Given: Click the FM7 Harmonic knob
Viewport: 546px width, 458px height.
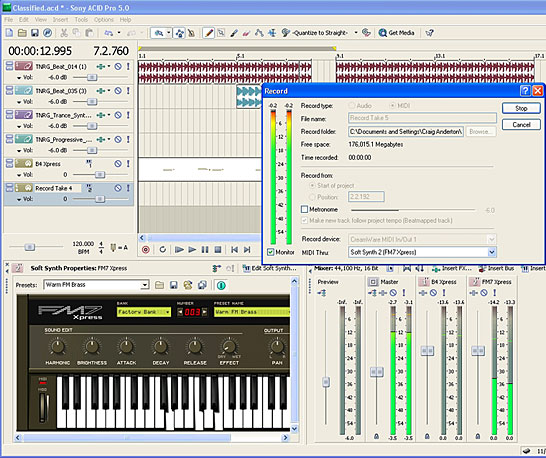Looking at the screenshot, I should click(x=57, y=346).
